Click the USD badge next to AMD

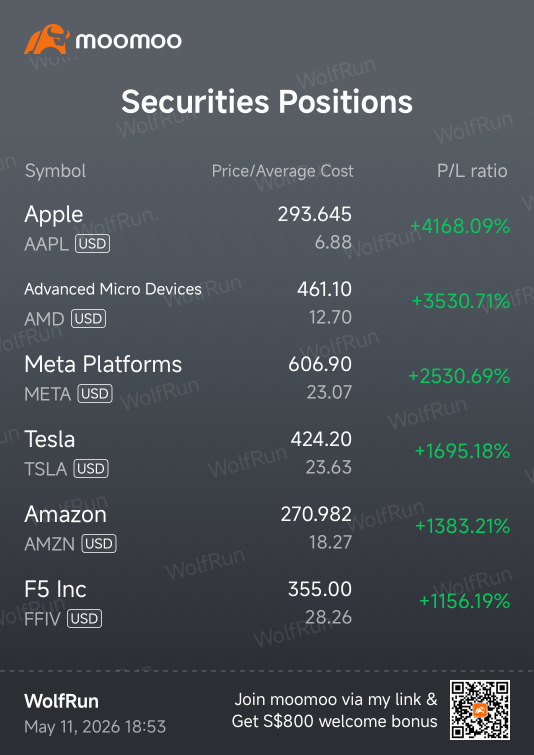[89, 319]
